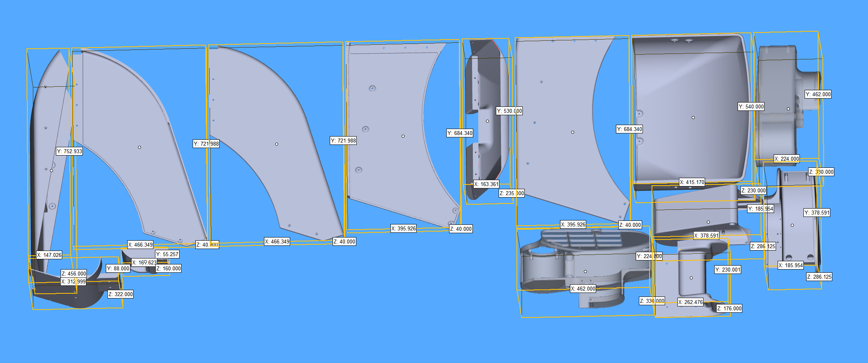Select the Z: 176.000 dimension label
This screenshot has width=868, height=363.
point(729,308)
